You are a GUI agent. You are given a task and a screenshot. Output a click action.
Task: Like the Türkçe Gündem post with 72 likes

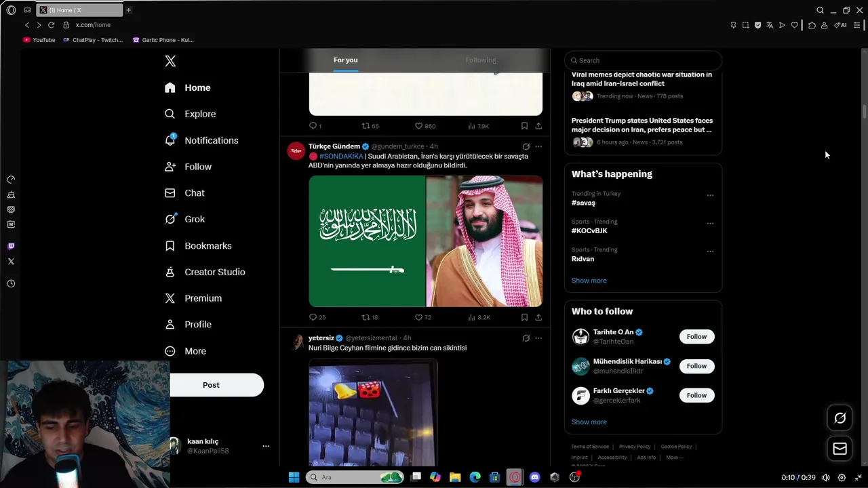tap(423, 317)
